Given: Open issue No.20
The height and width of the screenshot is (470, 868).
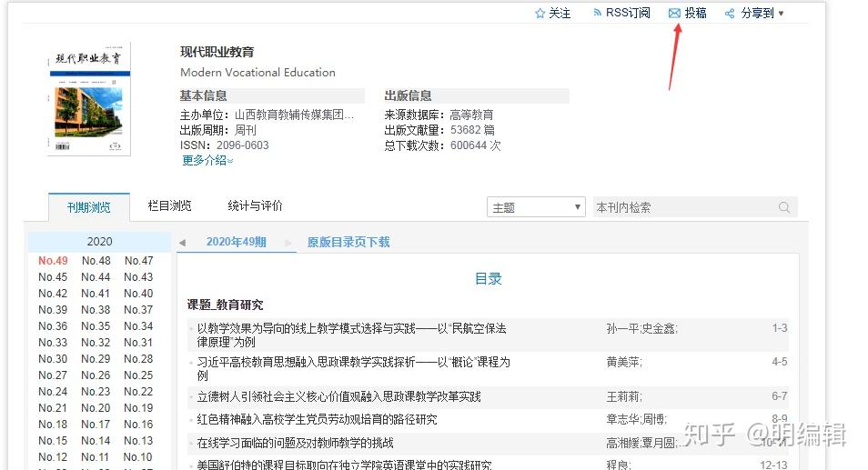Looking at the screenshot, I should (96, 408).
